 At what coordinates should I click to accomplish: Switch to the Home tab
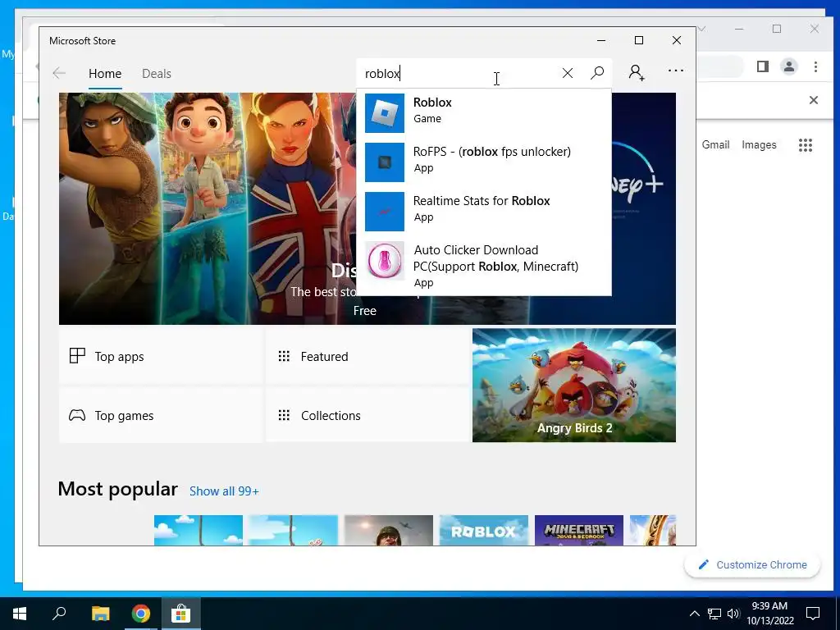[x=105, y=73]
